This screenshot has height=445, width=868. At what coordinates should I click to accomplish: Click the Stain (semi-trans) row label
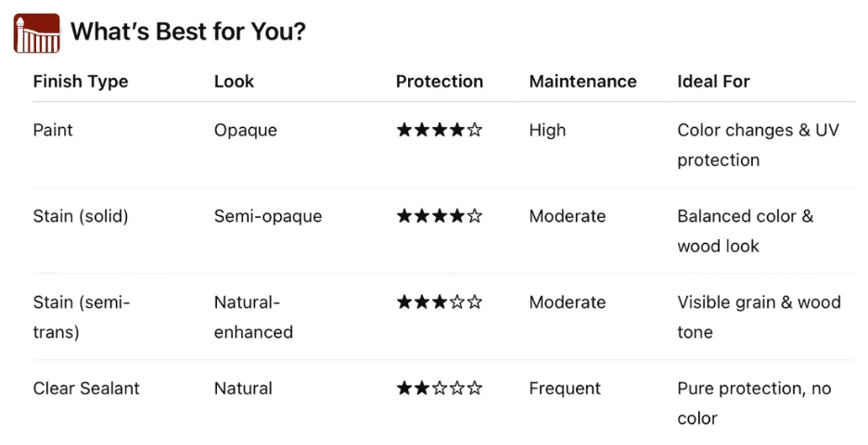(x=82, y=317)
